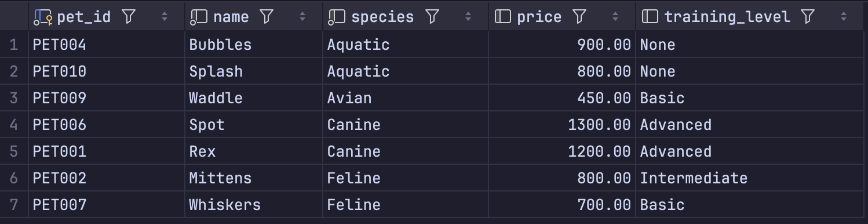
Task: Click the pet_id primary key column icon
Action: pyautogui.click(x=43, y=17)
